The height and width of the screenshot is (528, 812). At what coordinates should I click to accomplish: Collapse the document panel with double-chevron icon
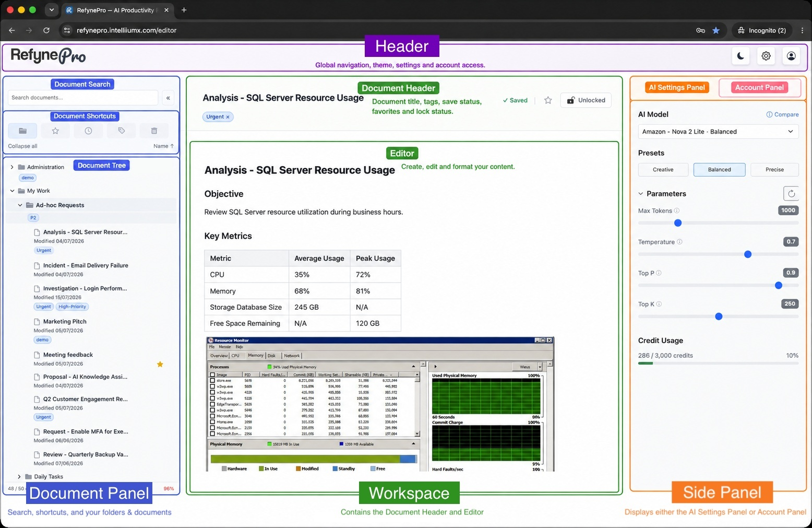tap(168, 98)
